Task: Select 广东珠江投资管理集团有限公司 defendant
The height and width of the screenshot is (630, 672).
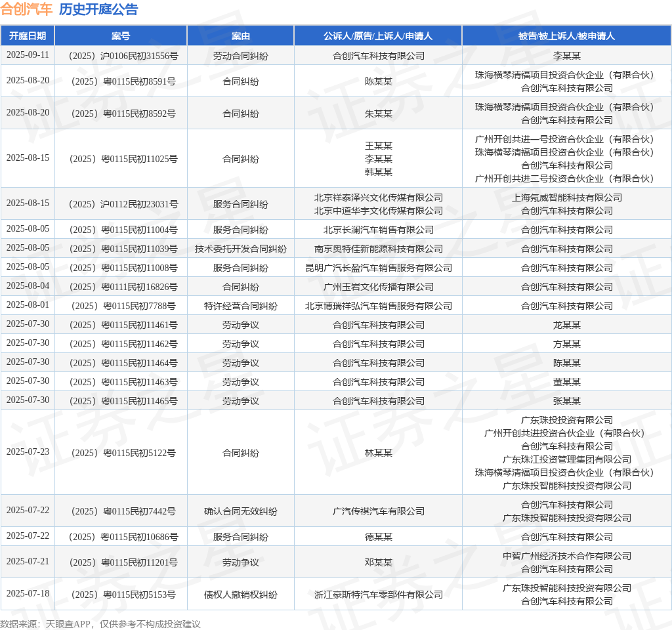Action: coord(566,459)
